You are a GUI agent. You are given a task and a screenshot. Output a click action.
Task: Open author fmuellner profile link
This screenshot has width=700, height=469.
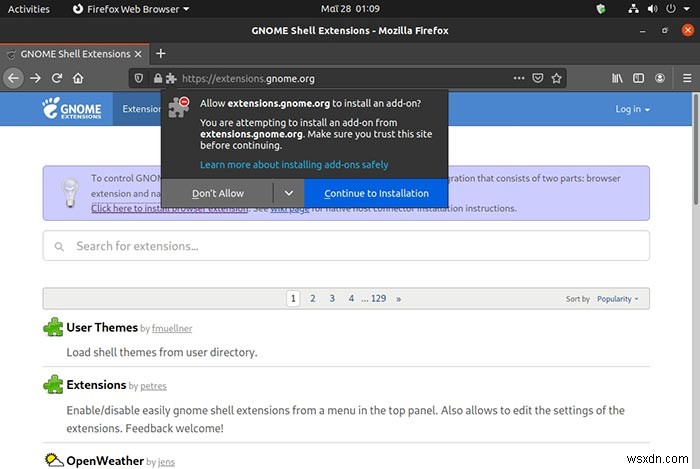[x=172, y=328]
